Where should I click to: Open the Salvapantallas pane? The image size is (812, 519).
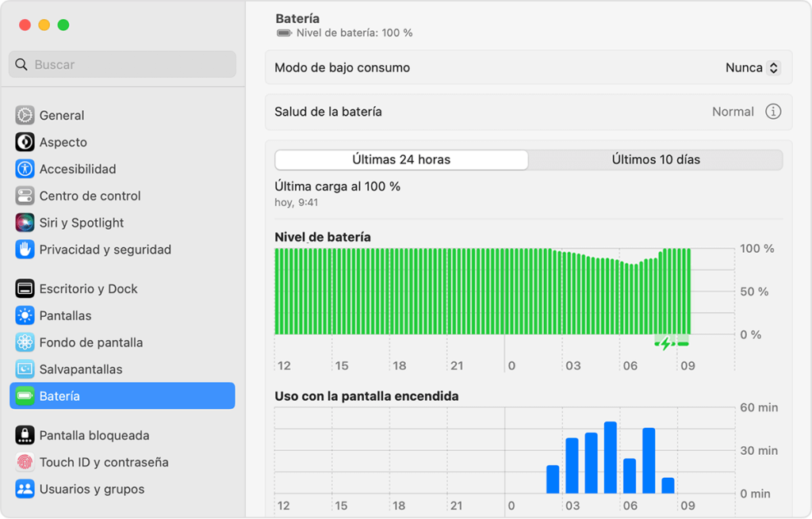[80, 370]
